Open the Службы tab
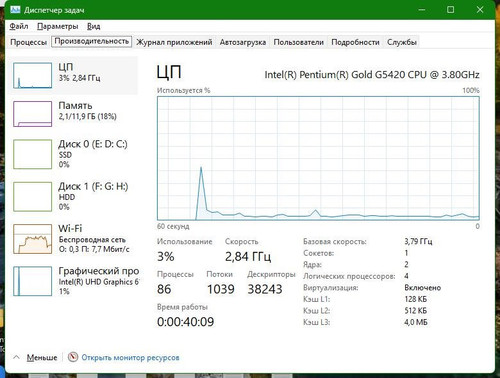The image size is (500, 378). click(402, 42)
